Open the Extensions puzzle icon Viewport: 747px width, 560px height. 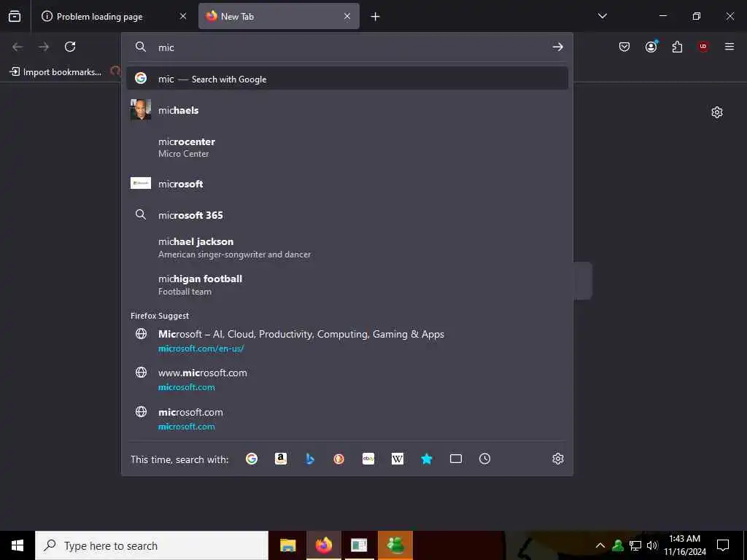click(677, 47)
